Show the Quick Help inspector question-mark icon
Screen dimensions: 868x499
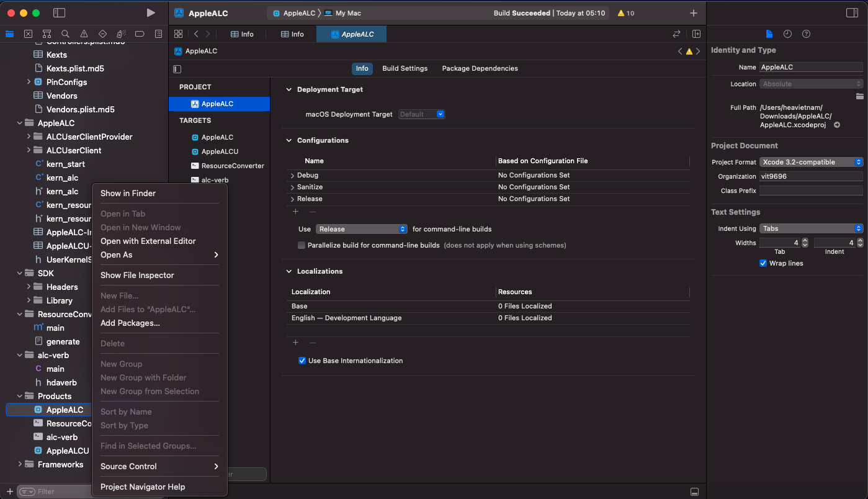click(x=806, y=34)
